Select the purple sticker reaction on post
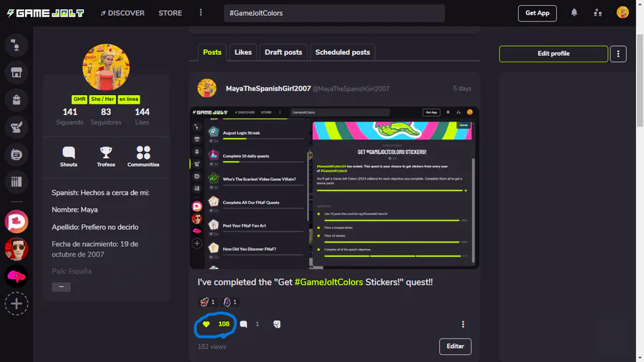 230,302
